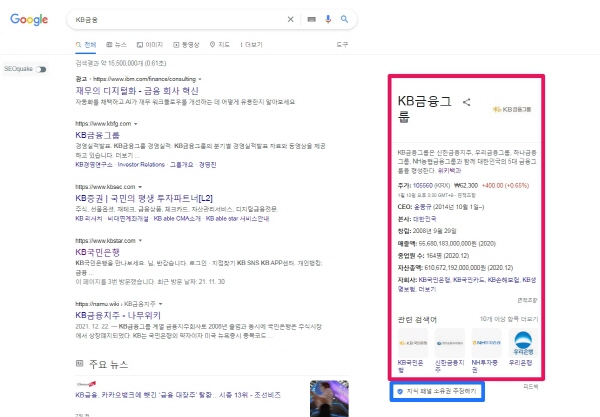Viewport: 600px width, 417px height.
Task: Open the 105560 stock ticker link
Action: click(x=423, y=186)
